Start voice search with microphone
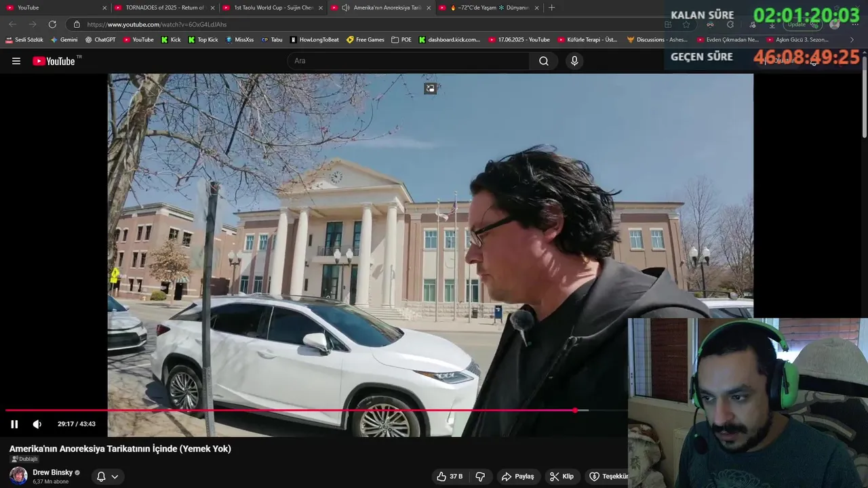Screen dimensions: 868x488 point(574,61)
